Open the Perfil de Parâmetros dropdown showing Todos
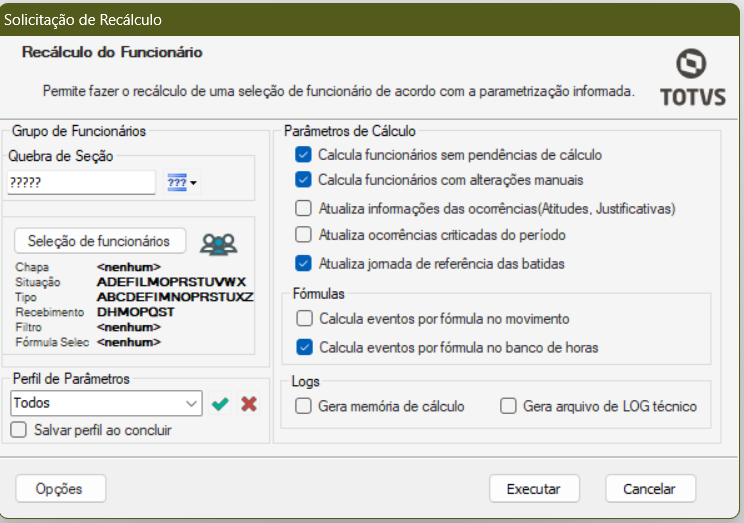This screenshot has width=744, height=523. pos(106,403)
